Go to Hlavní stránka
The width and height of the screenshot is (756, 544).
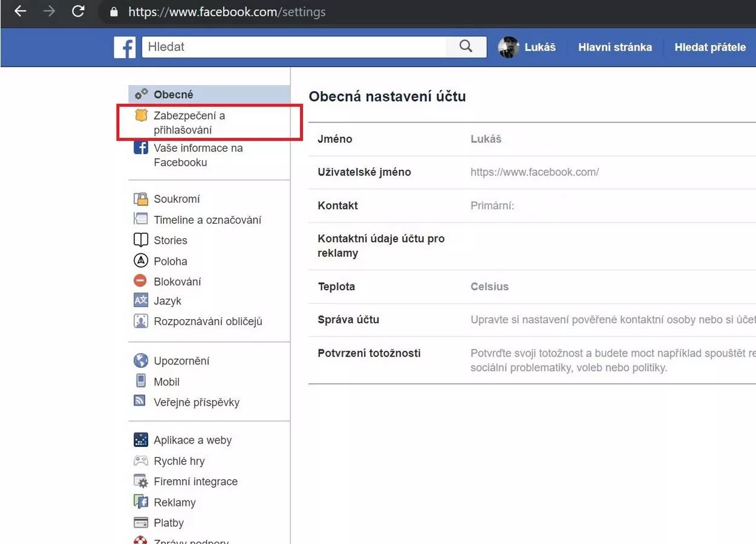(615, 47)
